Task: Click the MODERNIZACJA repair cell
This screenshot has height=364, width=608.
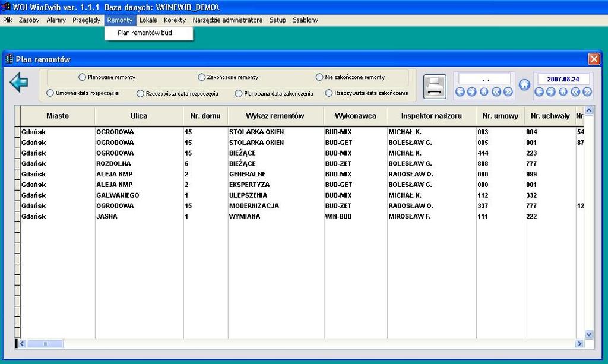Action: tap(275, 206)
